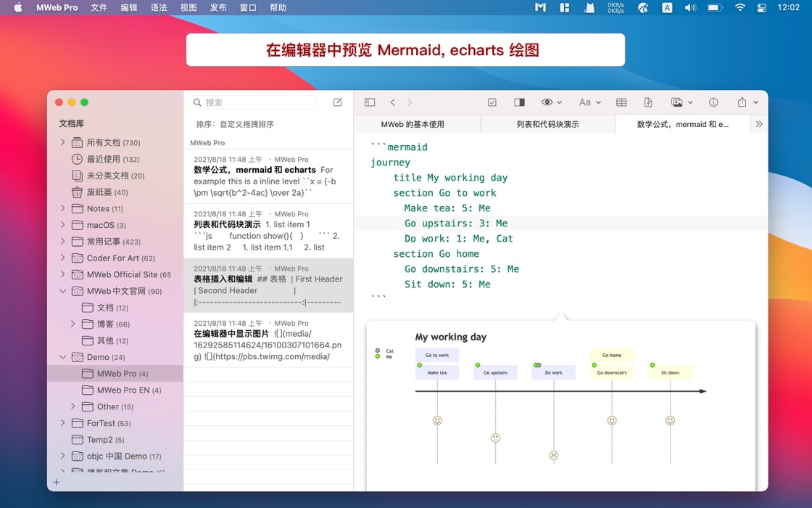Open the 编辑 menu
Image resolution: width=812 pixels, height=508 pixels.
129,7
